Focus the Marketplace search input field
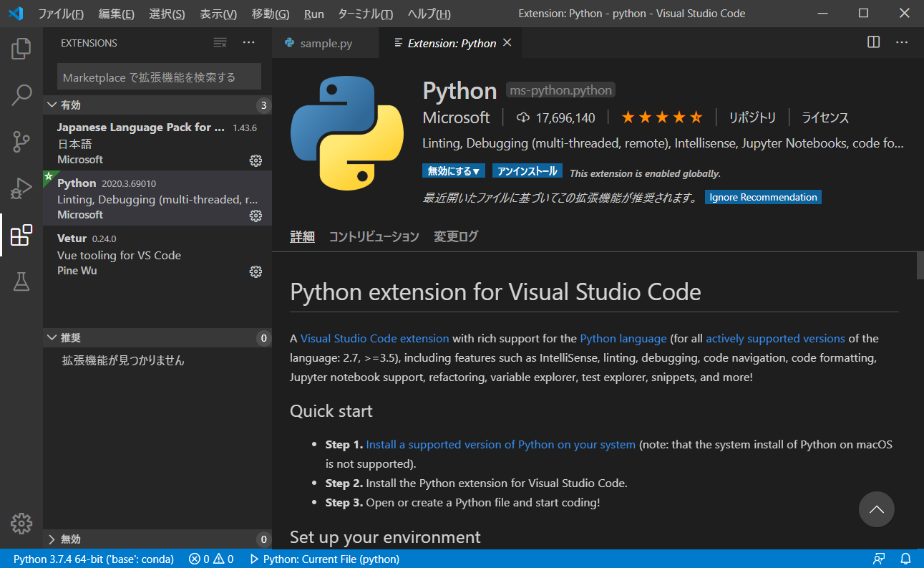The height and width of the screenshot is (568, 924). click(159, 77)
